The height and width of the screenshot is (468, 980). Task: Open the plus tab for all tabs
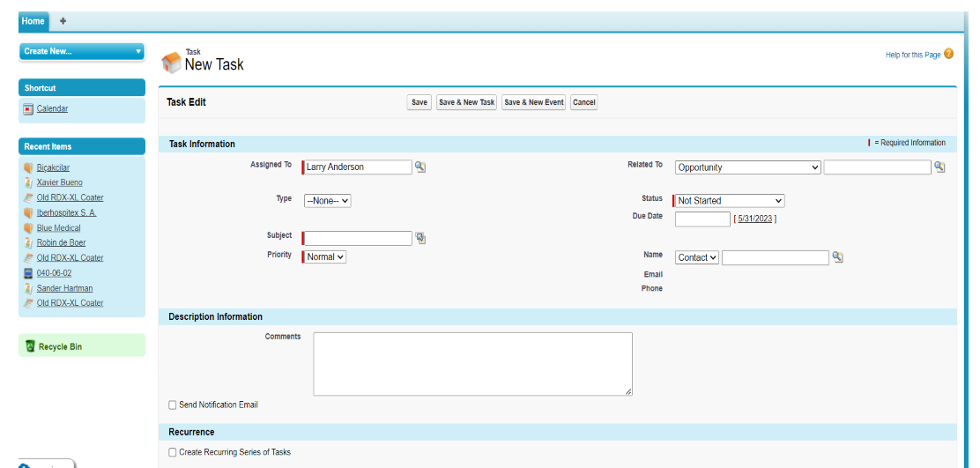tap(63, 21)
